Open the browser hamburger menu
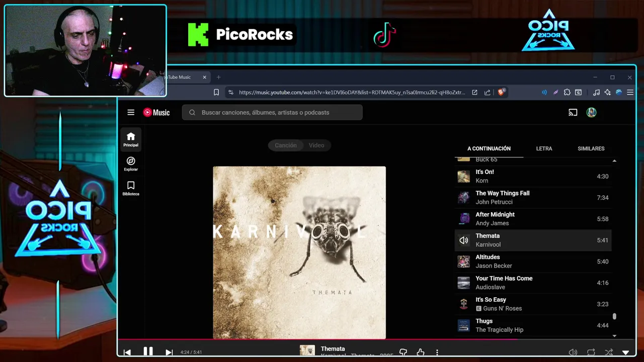This screenshot has height=362, width=644. (630, 93)
